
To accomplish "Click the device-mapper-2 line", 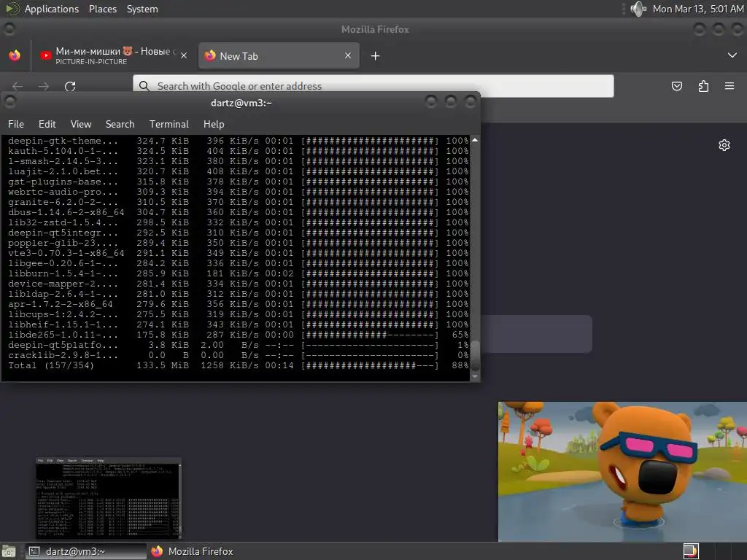I will (239, 284).
